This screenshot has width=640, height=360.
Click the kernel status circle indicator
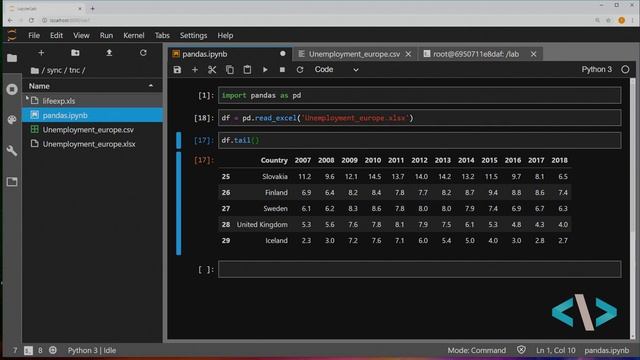625,70
